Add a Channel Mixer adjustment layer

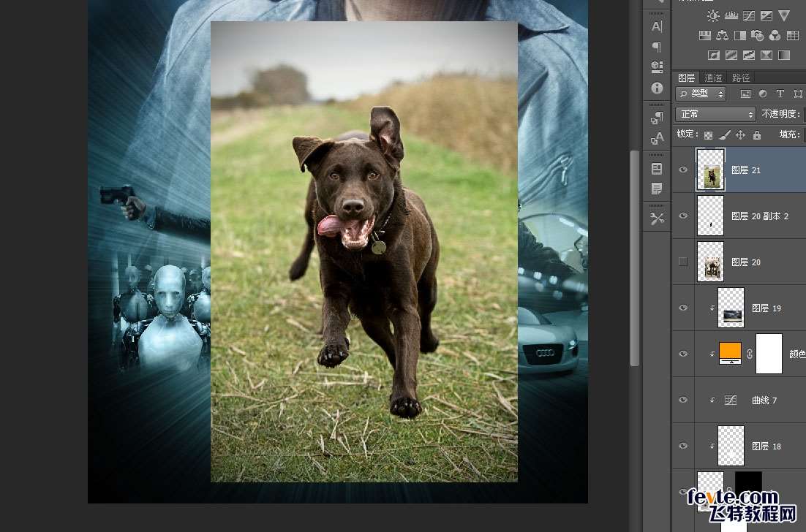pos(775,35)
